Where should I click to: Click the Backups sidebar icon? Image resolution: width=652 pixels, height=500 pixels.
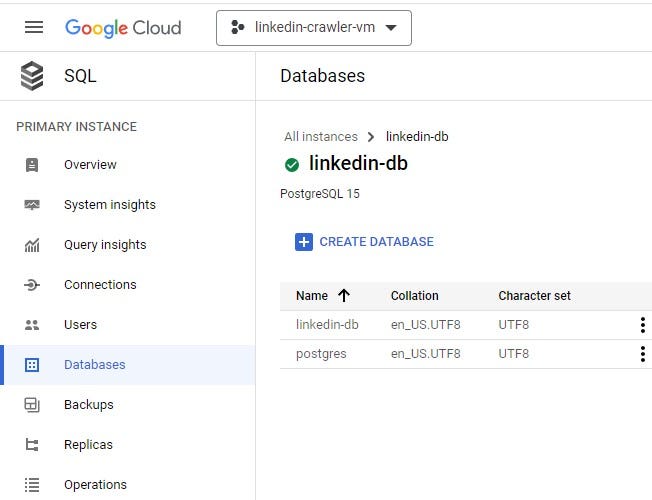32,405
